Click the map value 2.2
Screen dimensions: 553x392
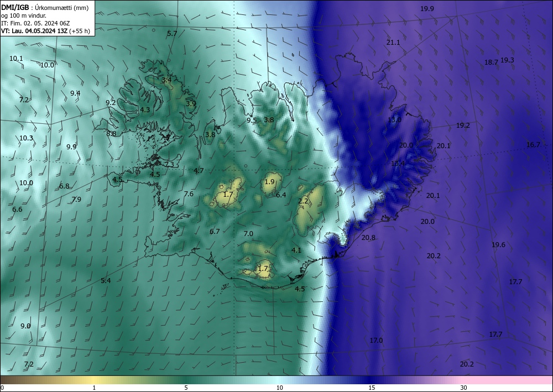(x=303, y=201)
